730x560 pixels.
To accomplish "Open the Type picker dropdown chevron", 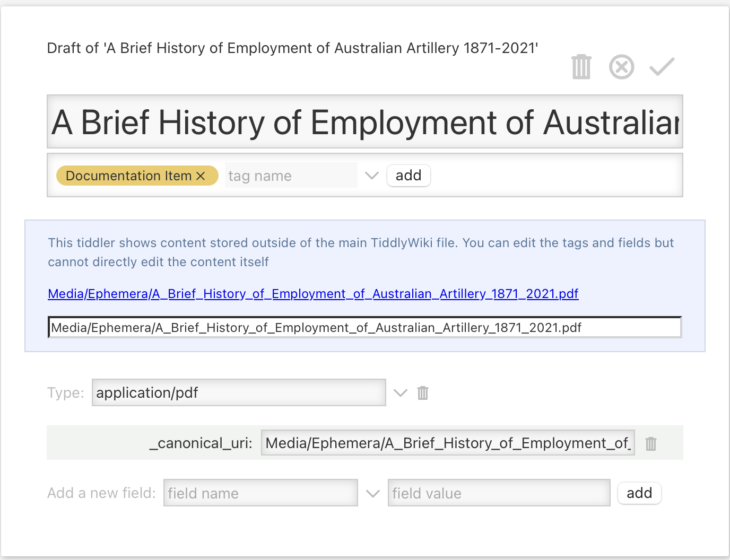I will point(401,393).
